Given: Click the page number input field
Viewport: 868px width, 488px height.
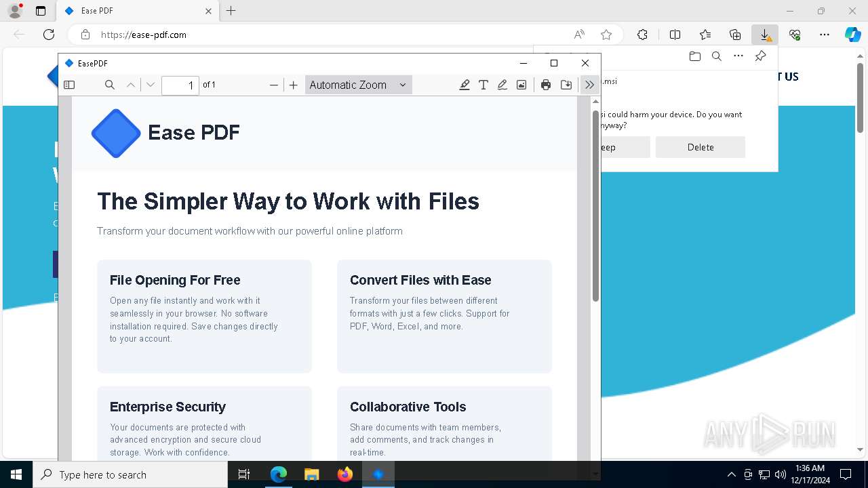Looking at the screenshot, I should (x=180, y=85).
